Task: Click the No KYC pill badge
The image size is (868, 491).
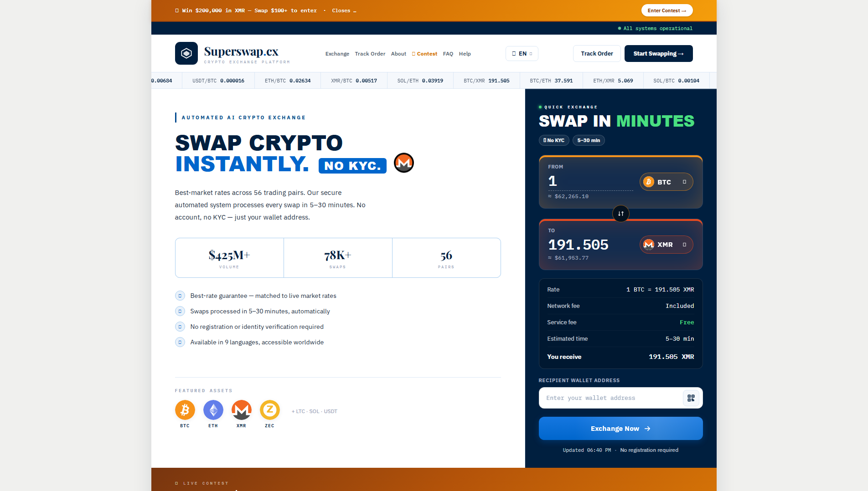Action: pos(554,140)
